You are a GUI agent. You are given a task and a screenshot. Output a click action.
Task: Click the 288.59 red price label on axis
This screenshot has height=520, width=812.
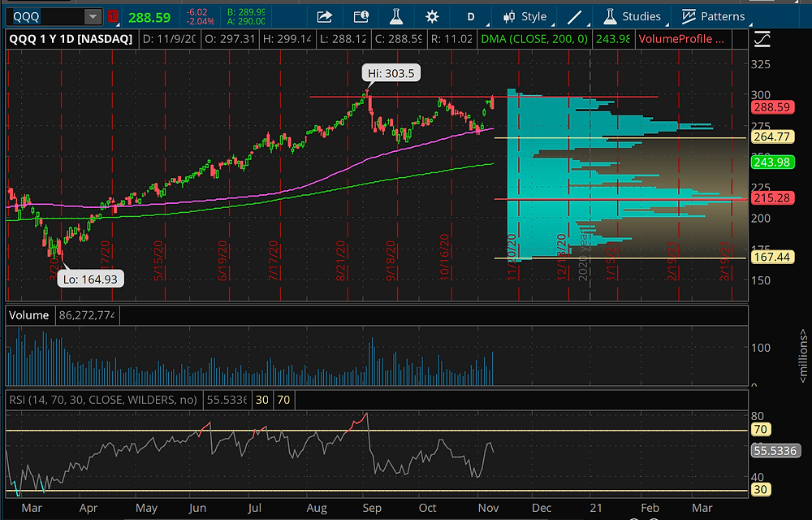(x=772, y=107)
